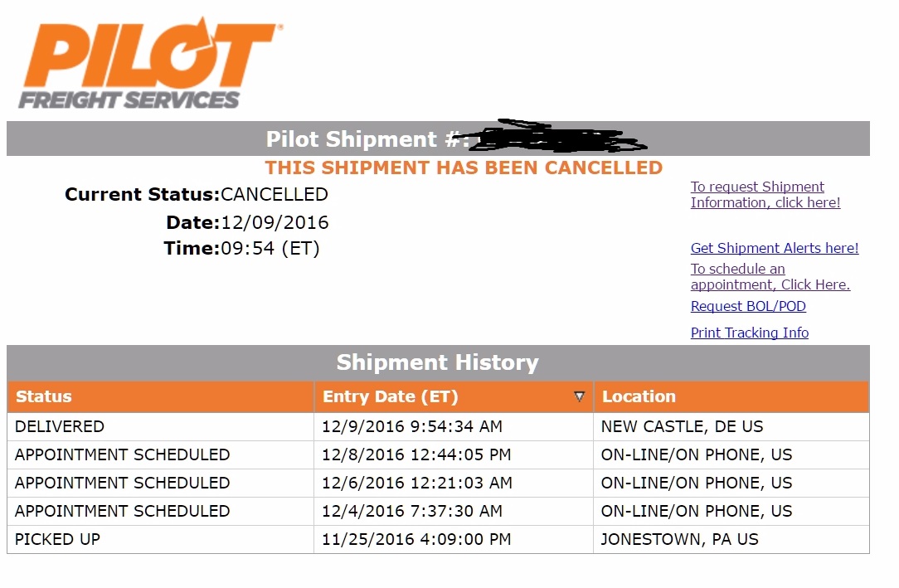This screenshot has width=899, height=588.
Task: Click the Entry Date (ET) column header
Action: click(x=390, y=396)
